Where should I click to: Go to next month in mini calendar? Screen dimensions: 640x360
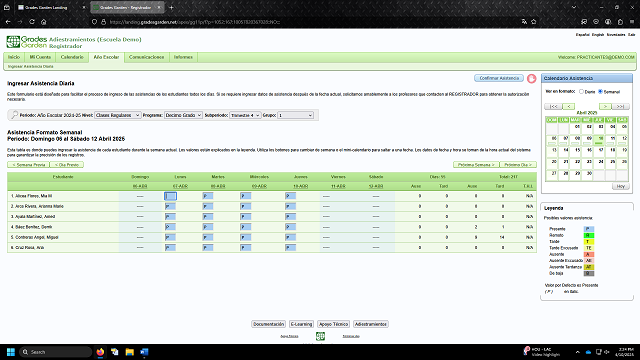605,107
